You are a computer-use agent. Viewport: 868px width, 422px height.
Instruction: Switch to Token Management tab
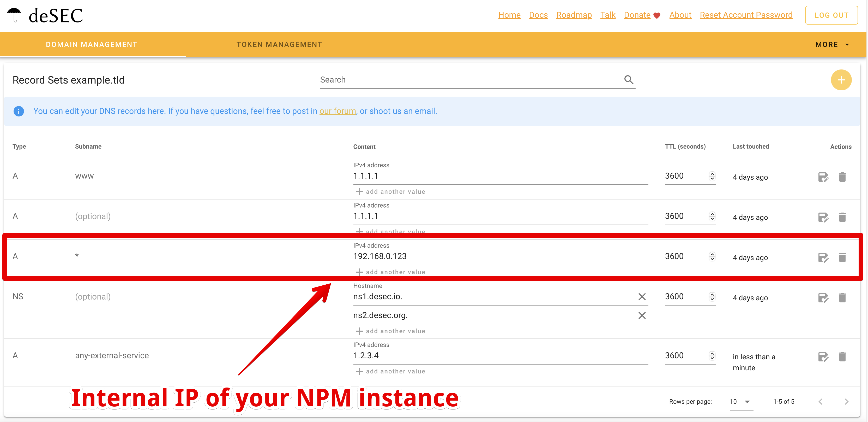pyautogui.click(x=279, y=45)
